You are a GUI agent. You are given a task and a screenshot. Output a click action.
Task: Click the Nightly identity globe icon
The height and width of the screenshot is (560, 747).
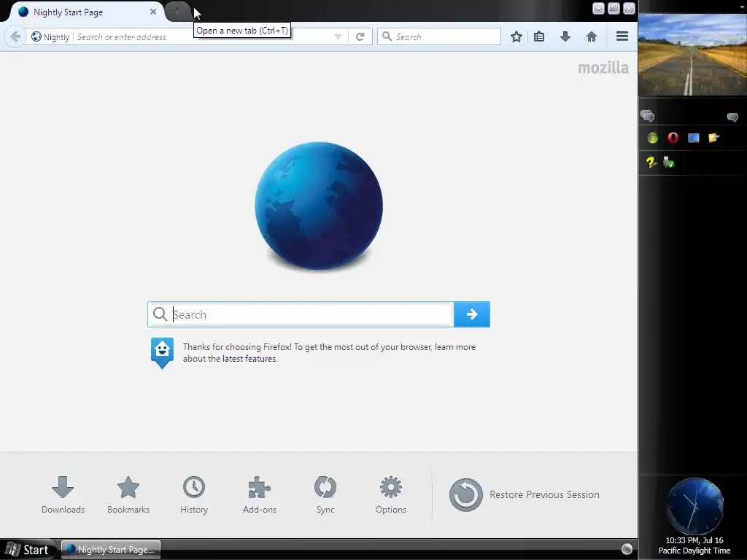(x=36, y=36)
